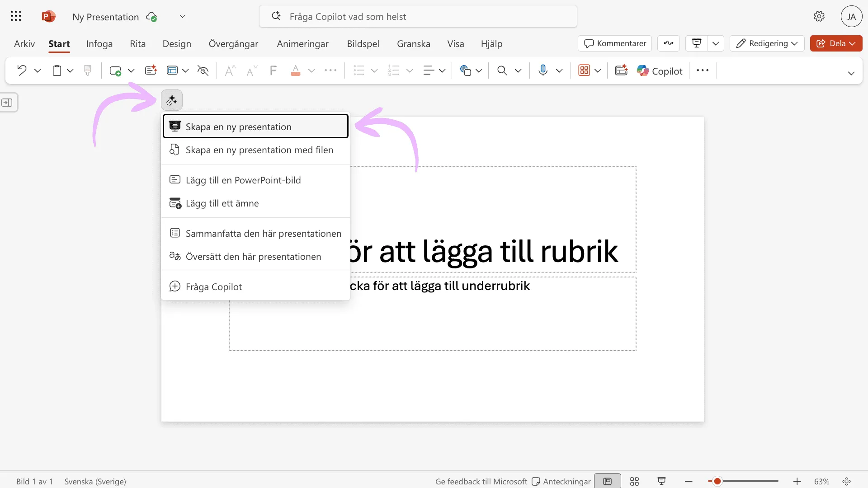Open the JA account profile

coord(851,17)
